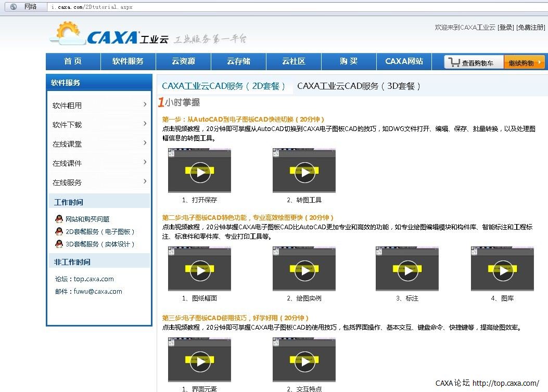Image resolution: width=548 pixels, height=392 pixels.
Task: Expand the 在线服务 sidebar arrow
Action: pos(145,181)
